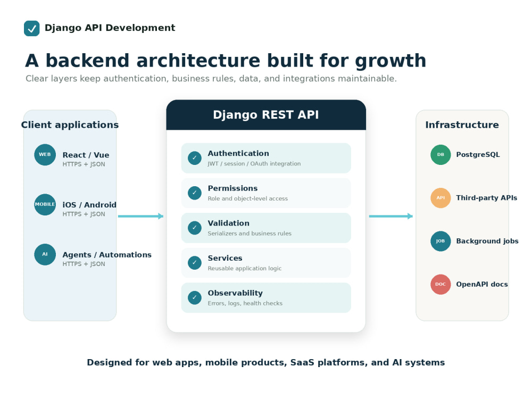532x399 pixels.
Task: Click the 'Designed for web apps' footer line
Action: pyautogui.click(x=265, y=363)
